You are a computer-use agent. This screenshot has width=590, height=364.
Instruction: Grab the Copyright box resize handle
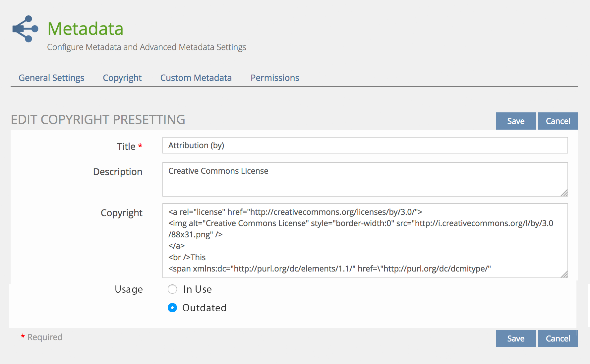pyautogui.click(x=564, y=274)
